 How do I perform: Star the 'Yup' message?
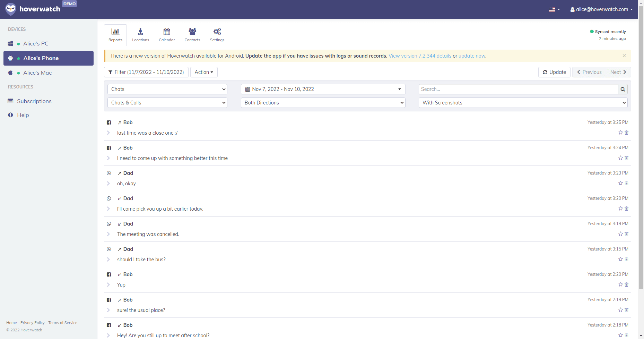pos(620,285)
